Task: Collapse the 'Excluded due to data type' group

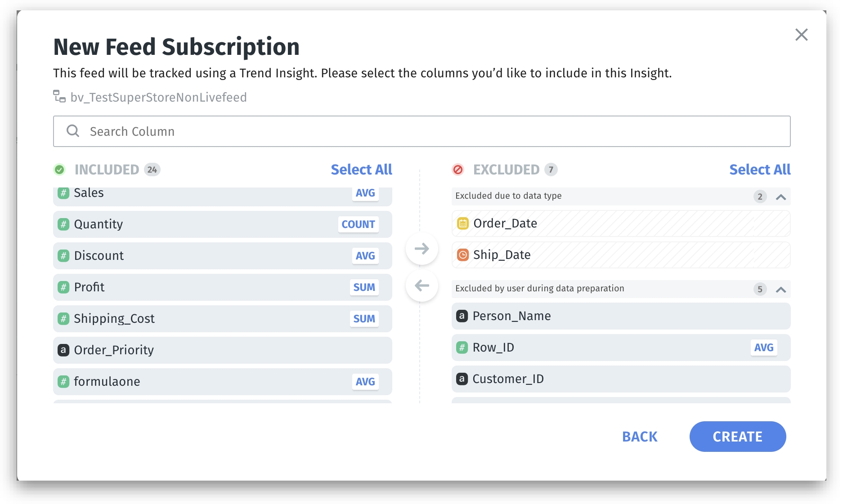Action: (781, 197)
